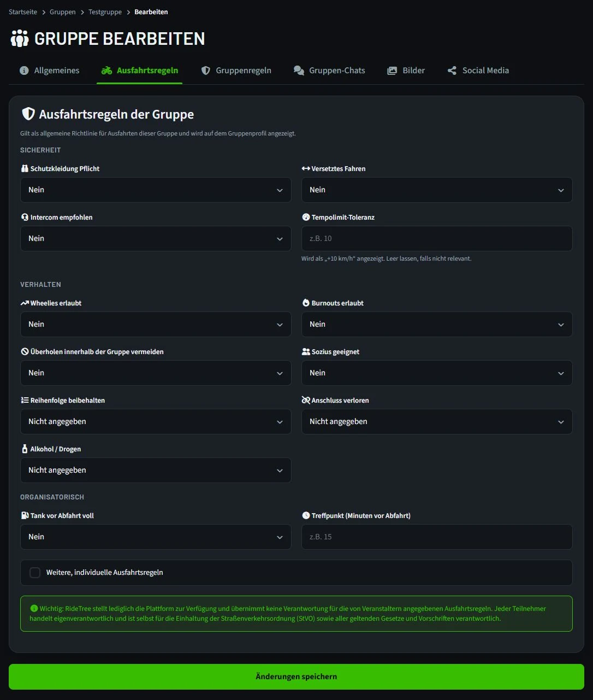
Task: Switch to the Allgemeines tab
Action: [x=50, y=70]
